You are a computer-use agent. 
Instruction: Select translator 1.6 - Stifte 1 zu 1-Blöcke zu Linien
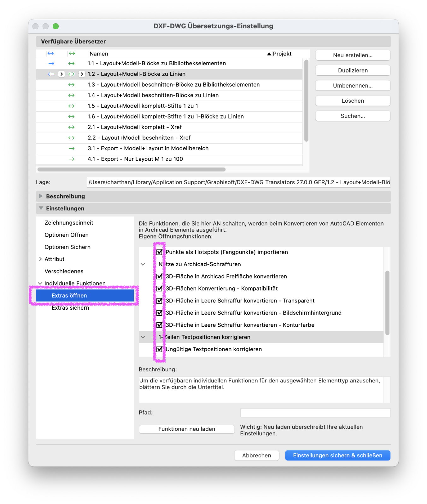tap(169, 117)
